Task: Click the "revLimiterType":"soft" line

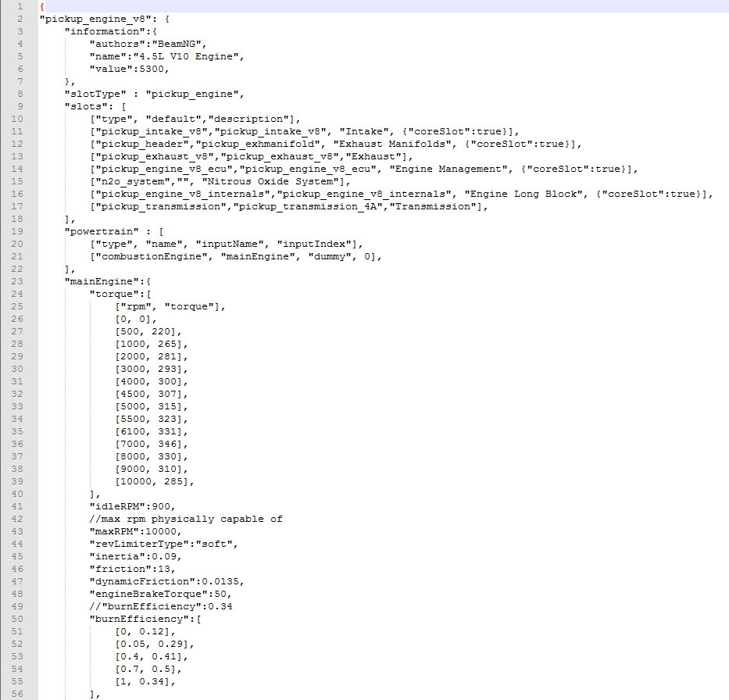Action: 163,545
